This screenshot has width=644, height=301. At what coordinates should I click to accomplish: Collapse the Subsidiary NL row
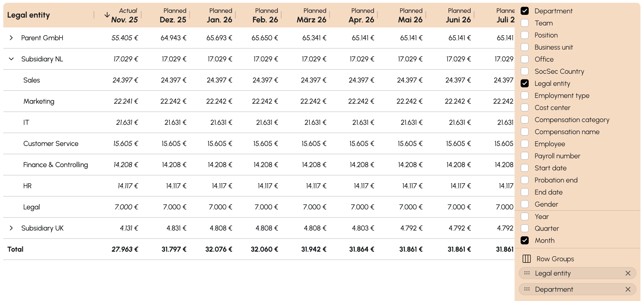(x=11, y=59)
